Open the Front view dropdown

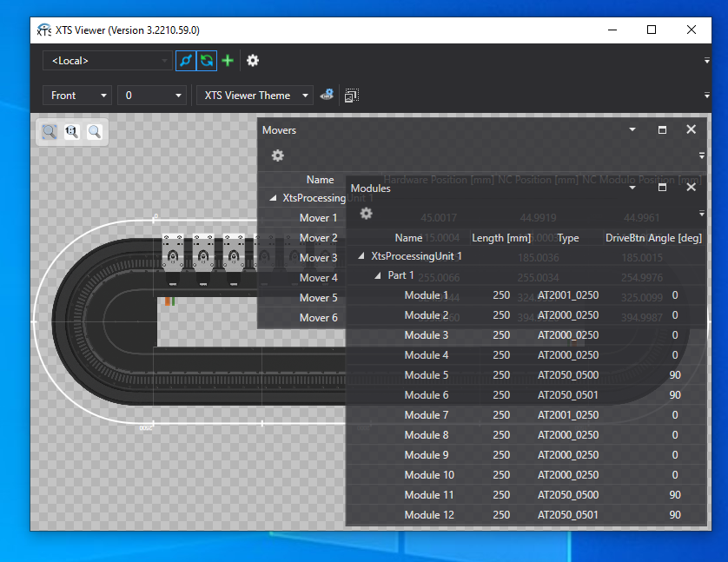(77, 96)
